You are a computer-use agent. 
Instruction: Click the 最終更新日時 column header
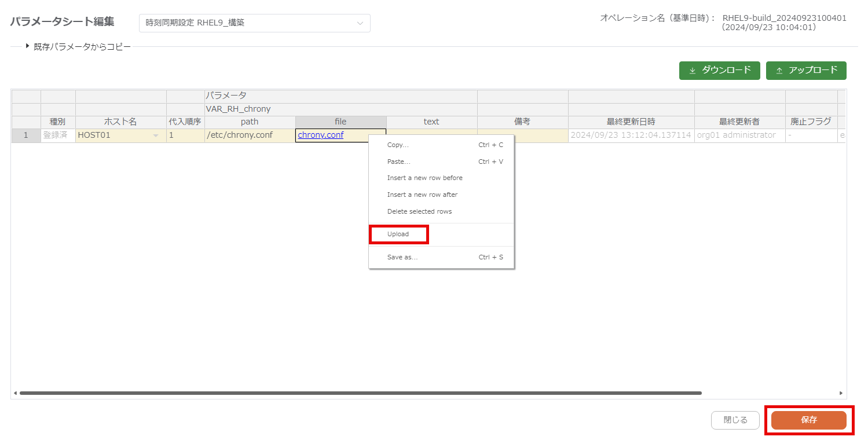point(631,122)
